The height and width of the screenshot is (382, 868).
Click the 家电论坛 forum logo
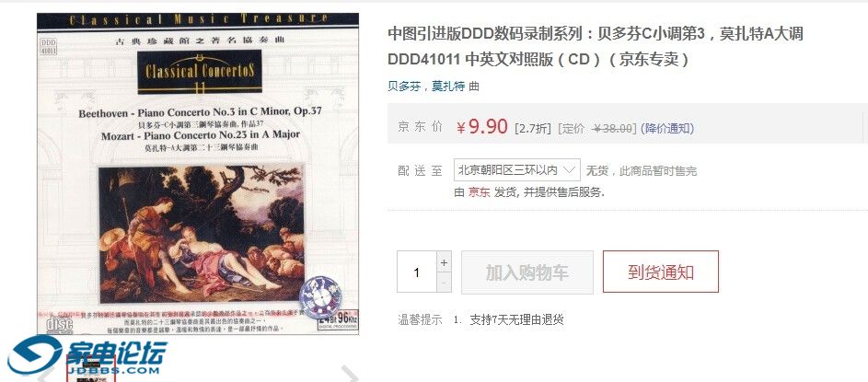[87, 354]
